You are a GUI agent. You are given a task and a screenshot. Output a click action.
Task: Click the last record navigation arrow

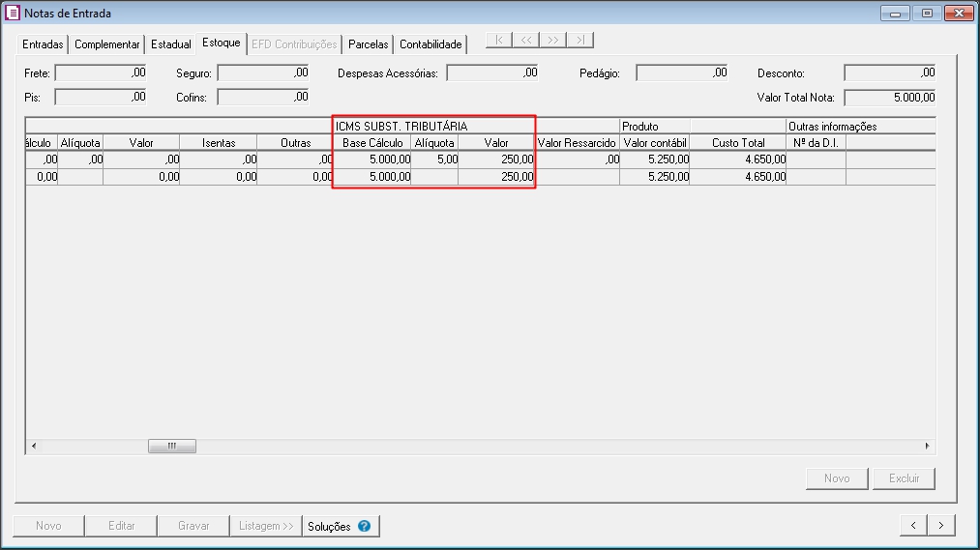pyautogui.click(x=579, y=41)
